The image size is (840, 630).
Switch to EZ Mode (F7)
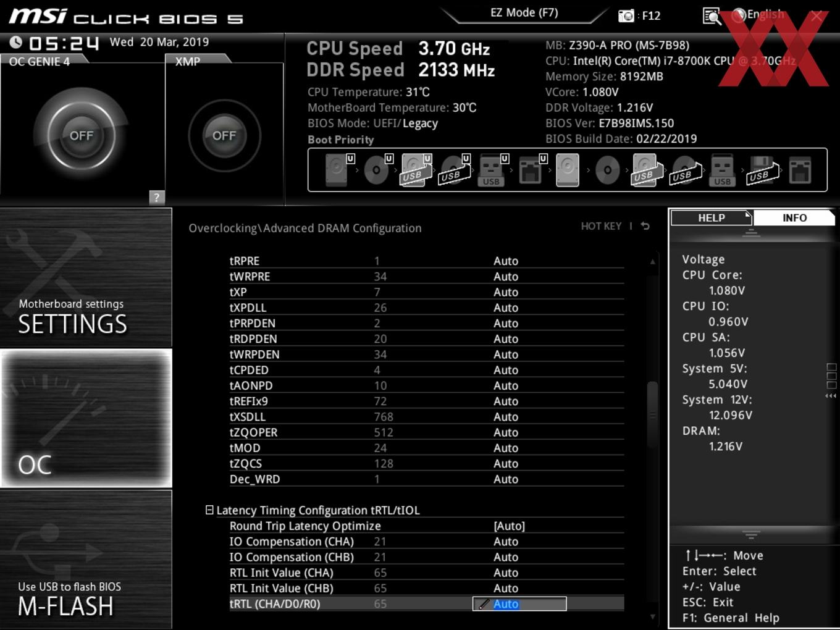click(524, 12)
